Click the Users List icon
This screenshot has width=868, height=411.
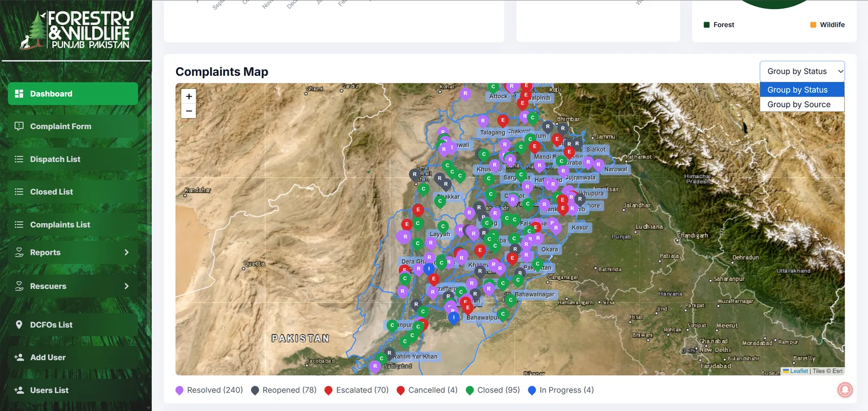[x=19, y=390]
